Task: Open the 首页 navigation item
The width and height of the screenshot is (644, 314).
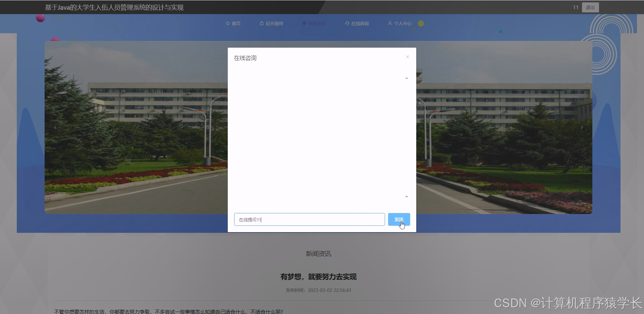Action: (235, 23)
